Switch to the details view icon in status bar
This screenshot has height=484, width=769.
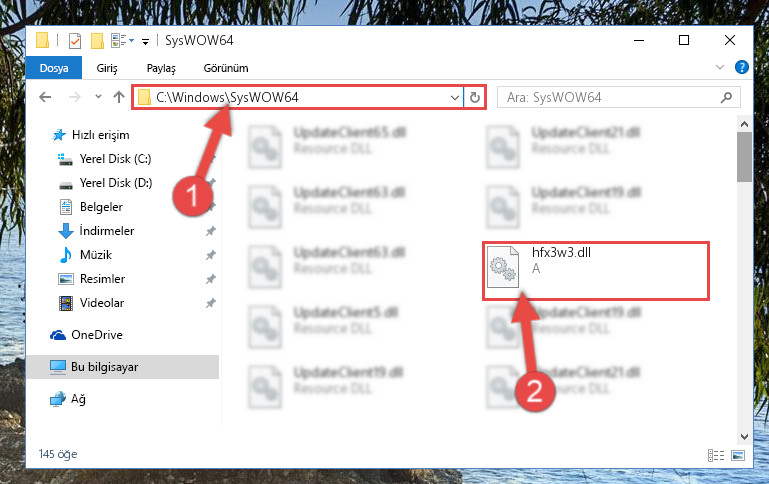(716, 456)
